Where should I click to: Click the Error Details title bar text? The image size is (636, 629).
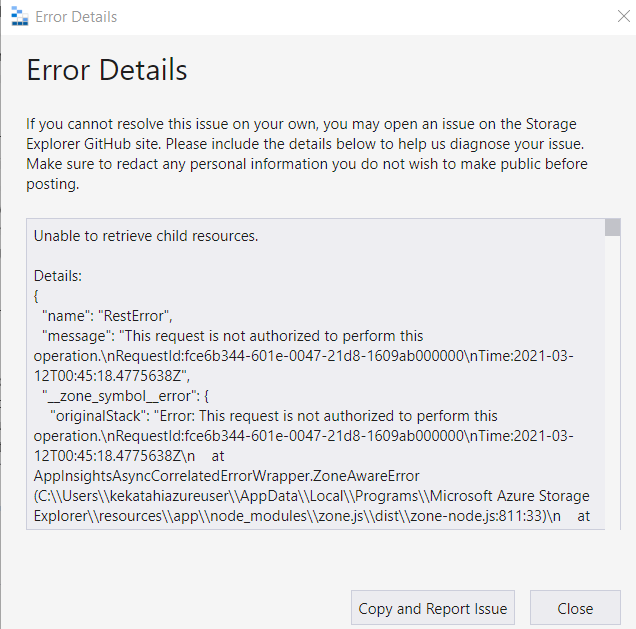tap(76, 17)
